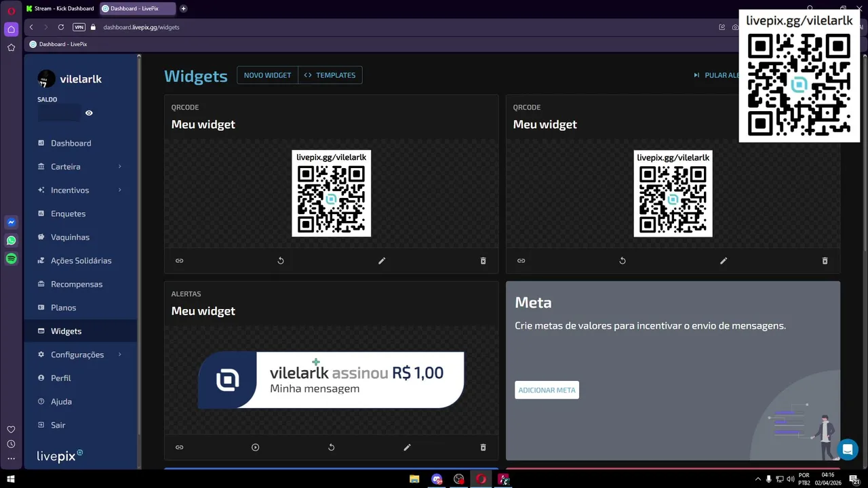Click vilelarlk profile avatar
The image size is (868, 488).
coord(46,79)
